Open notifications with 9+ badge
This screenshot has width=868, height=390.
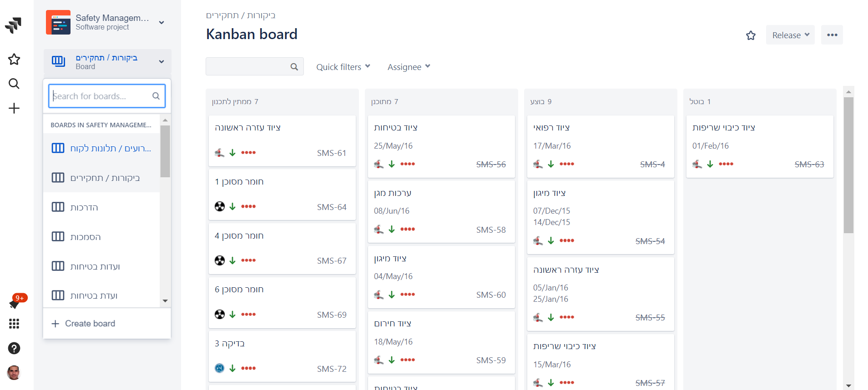click(15, 303)
